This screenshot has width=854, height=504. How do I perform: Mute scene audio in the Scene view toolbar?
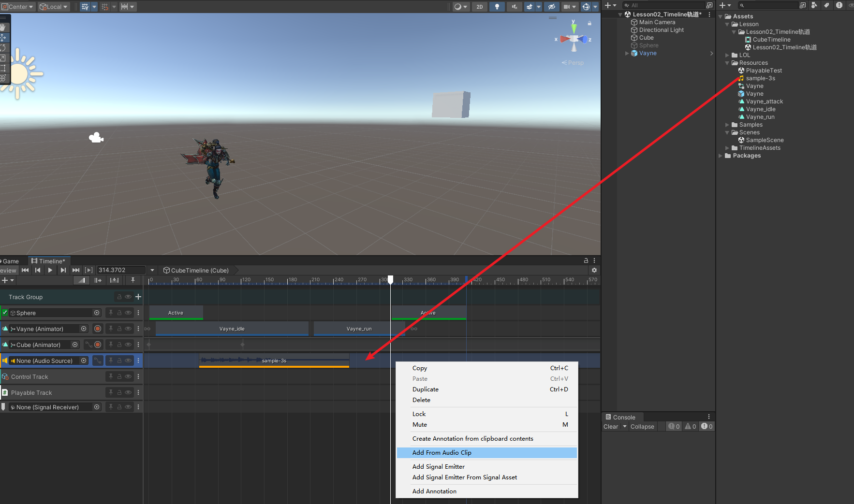click(514, 7)
